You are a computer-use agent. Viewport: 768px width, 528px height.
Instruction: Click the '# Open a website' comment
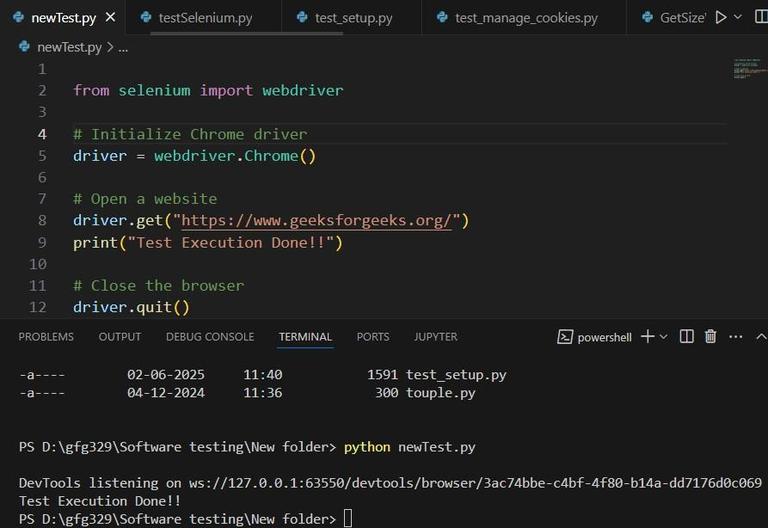pyautogui.click(x=145, y=199)
